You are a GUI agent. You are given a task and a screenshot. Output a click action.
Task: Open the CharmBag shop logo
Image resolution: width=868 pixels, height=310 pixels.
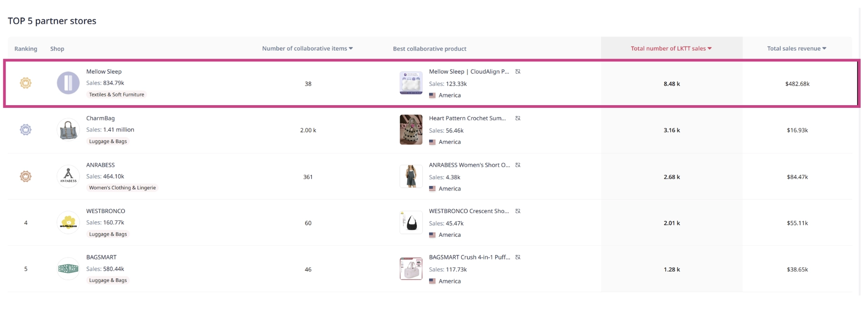[x=68, y=130]
